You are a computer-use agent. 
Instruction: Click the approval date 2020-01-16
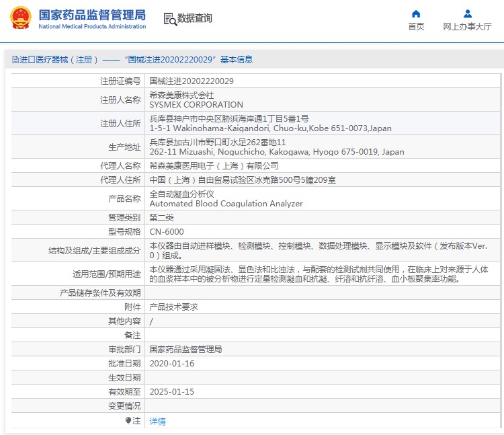(x=171, y=363)
